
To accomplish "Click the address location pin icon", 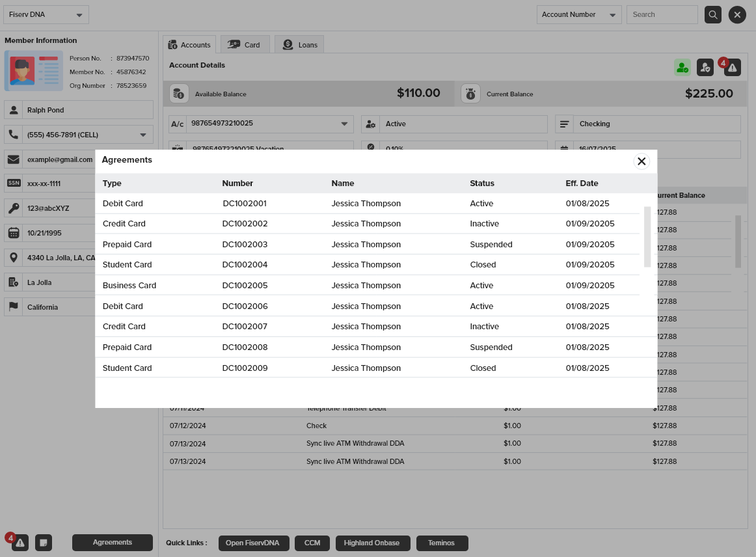I will click(x=14, y=258).
